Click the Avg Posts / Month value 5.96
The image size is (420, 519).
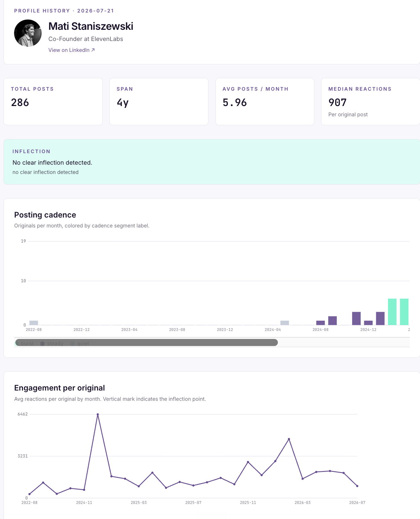[x=235, y=103]
